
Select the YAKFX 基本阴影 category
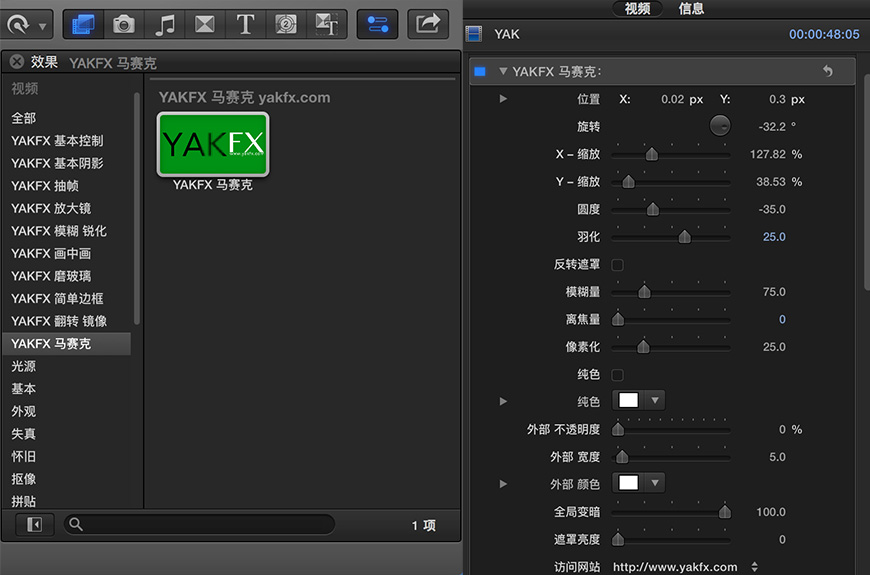tap(57, 163)
